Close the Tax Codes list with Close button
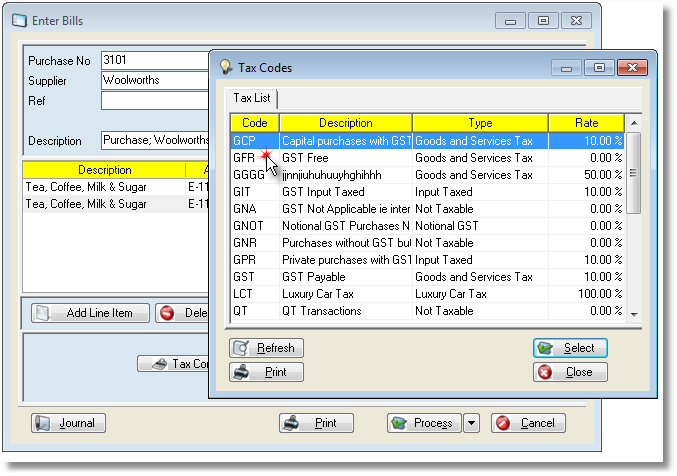This screenshot has width=677, height=476. pos(570,372)
